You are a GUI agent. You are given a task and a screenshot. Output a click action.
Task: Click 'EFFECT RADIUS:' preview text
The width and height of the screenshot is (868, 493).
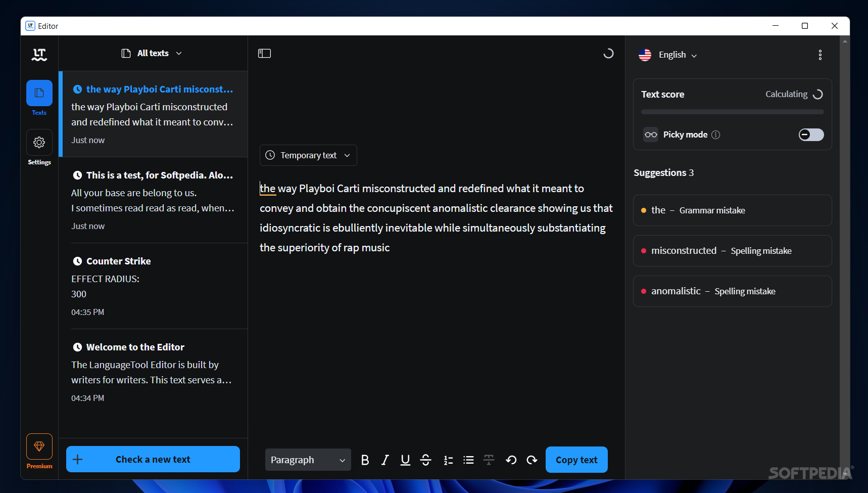pos(105,279)
